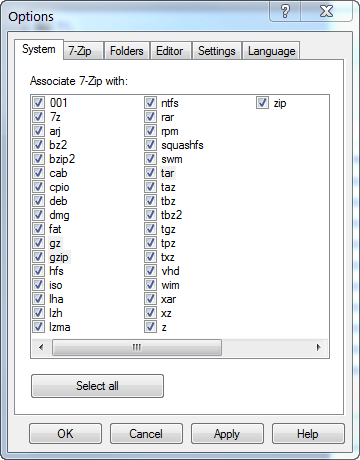Screen dimensions: 360x460
Task: Uncheck the xz checkbox
Action: (x=150, y=313)
